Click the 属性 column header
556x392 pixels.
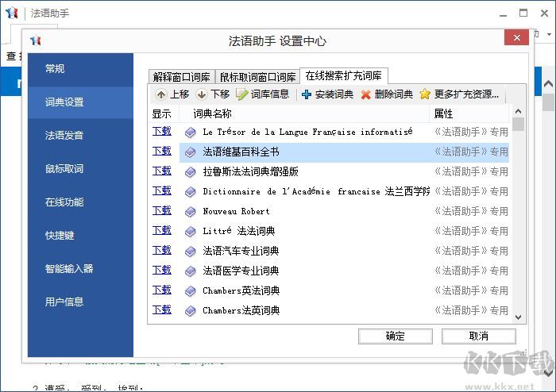(469, 114)
